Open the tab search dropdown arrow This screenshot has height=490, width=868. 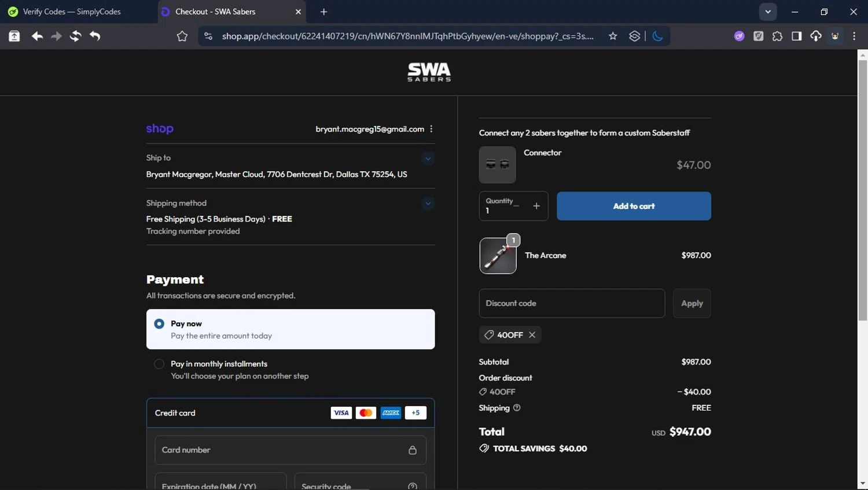768,12
